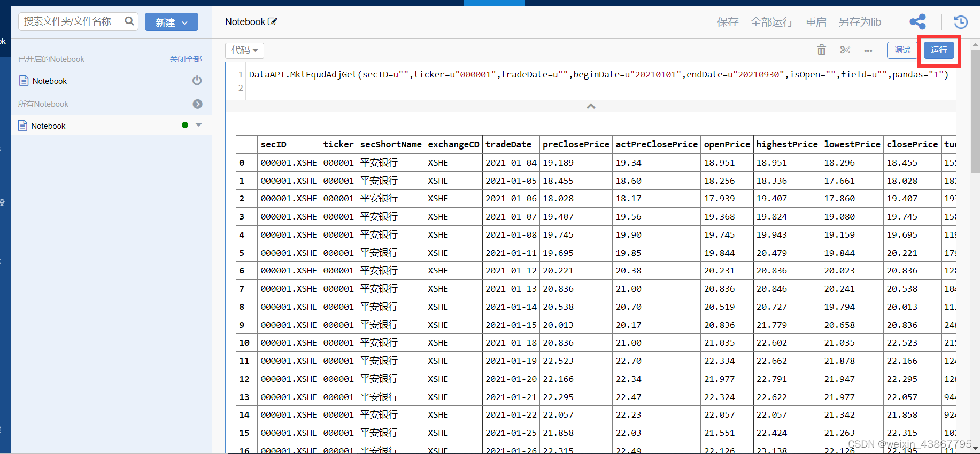The image size is (980, 454).
Task: Open the 新建 dropdown button
Action: coord(172,22)
